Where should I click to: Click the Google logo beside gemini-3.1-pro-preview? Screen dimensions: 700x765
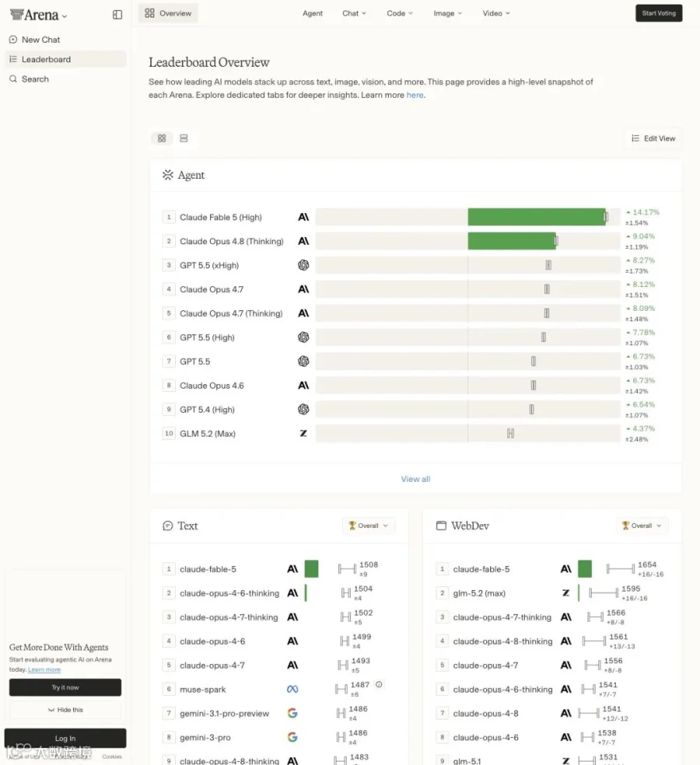292,713
